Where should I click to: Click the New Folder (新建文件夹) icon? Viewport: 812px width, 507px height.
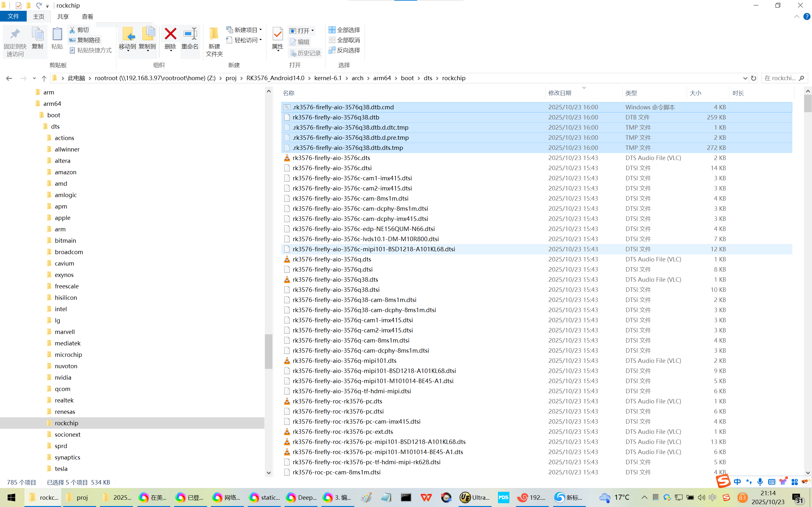coord(214,34)
